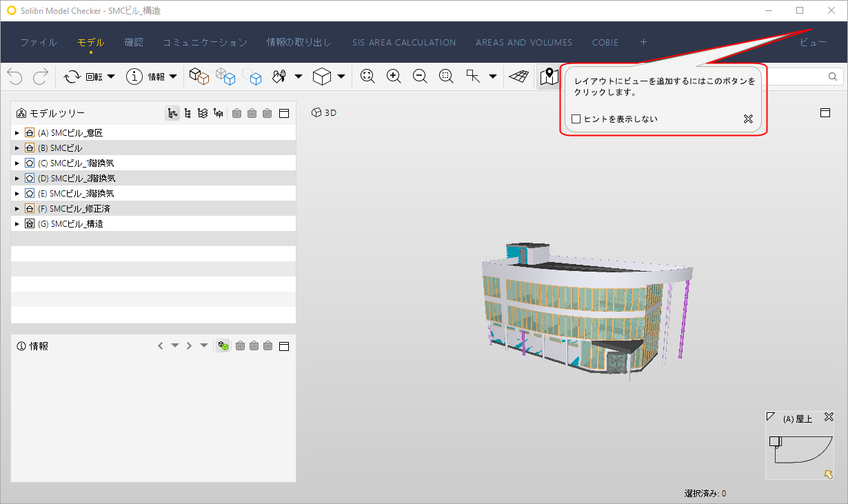The image size is (848, 504).
Task: Click the yellow arrow icon in minimap corner
Action: pyautogui.click(x=829, y=474)
